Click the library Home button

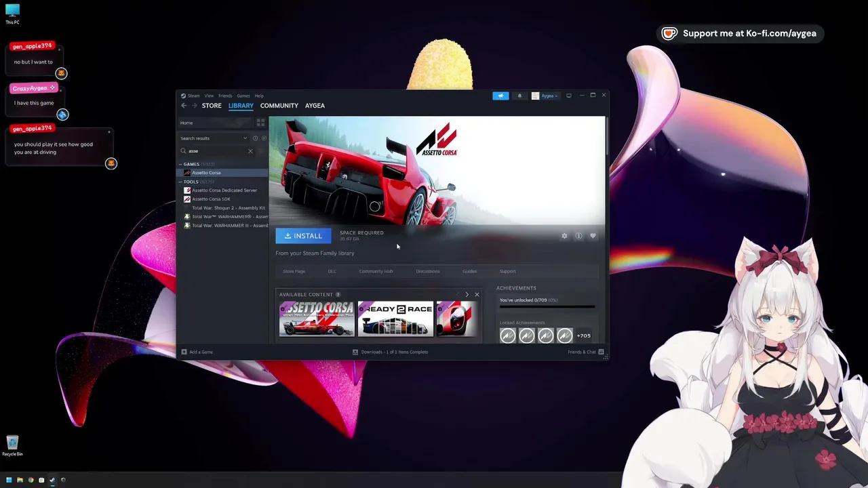pos(214,123)
